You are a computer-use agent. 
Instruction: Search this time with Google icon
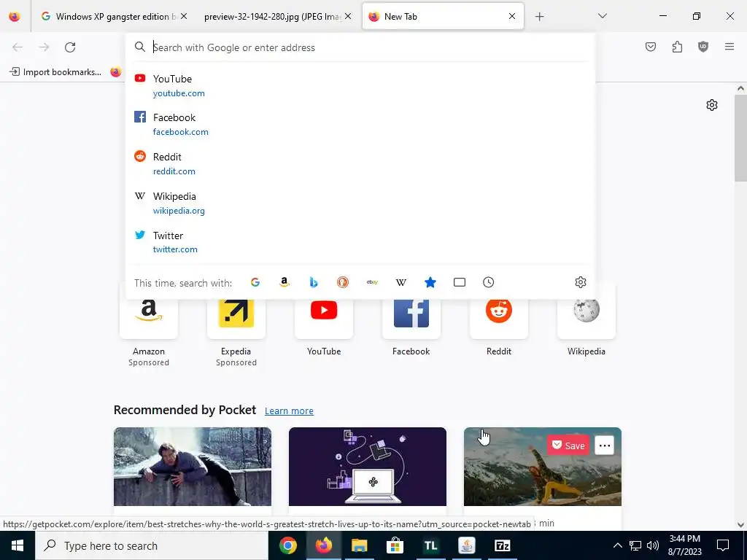pos(255,282)
